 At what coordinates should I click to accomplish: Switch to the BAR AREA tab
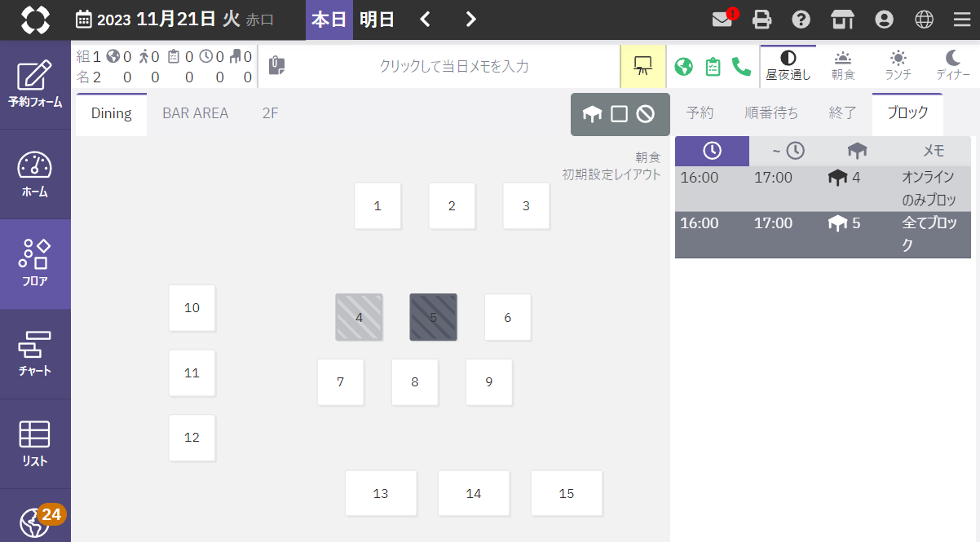click(195, 113)
